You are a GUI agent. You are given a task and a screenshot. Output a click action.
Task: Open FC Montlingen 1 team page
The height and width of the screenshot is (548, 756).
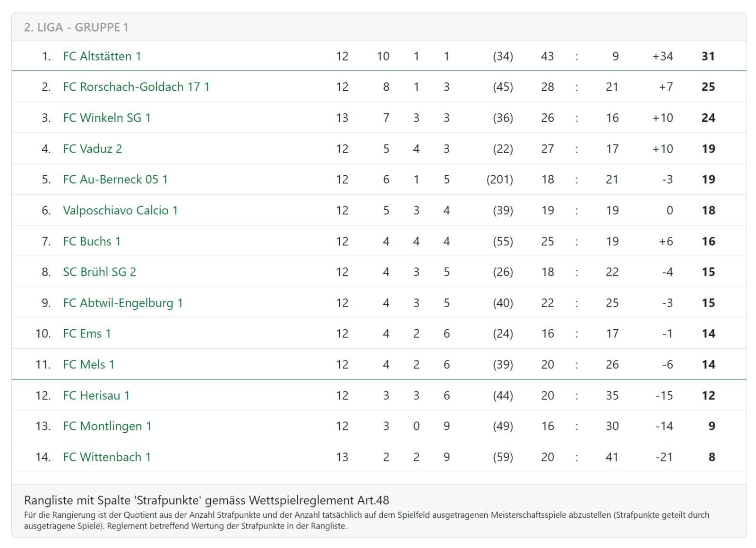[107, 426]
